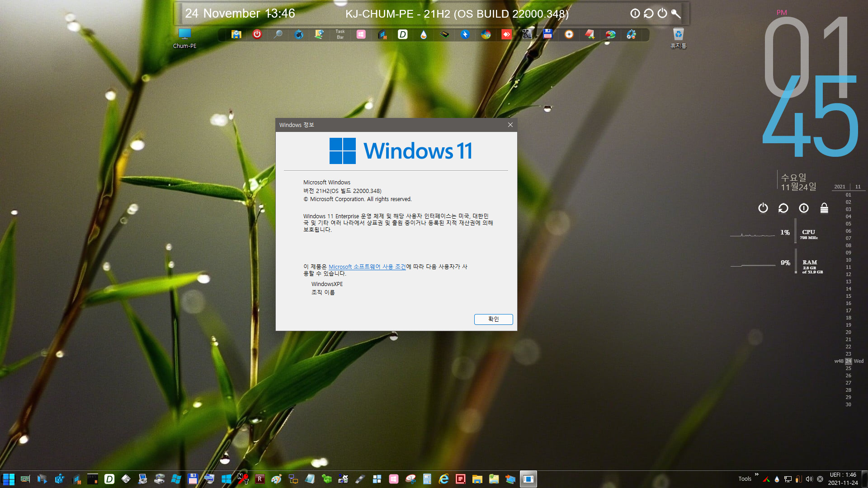Image resolution: width=868 pixels, height=488 pixels.
Task: Click the USB stick icon on taskbar
Action: click(x=360, y=479)
